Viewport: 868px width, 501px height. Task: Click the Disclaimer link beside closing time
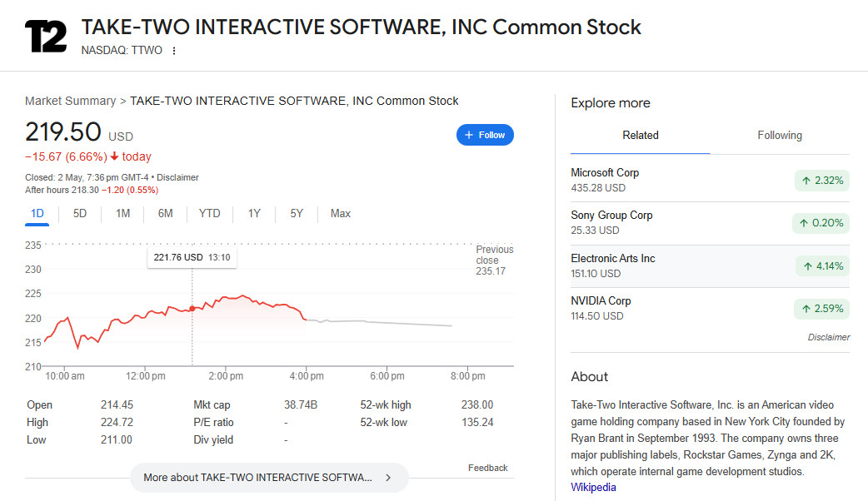[177, 177]
